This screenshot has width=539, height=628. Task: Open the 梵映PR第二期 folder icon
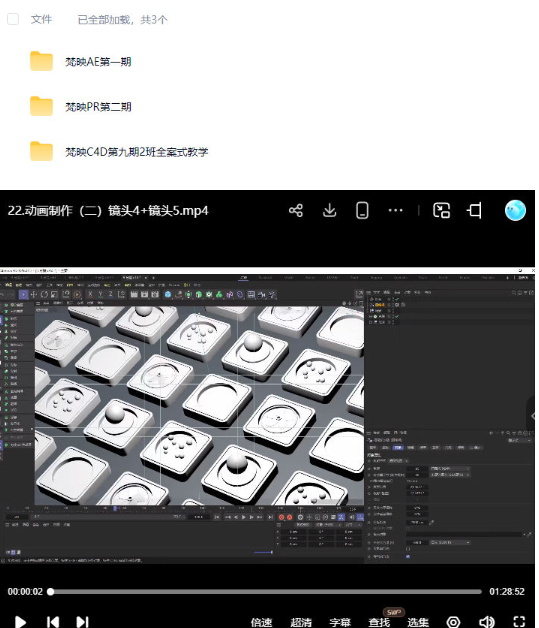pos(41,107)
